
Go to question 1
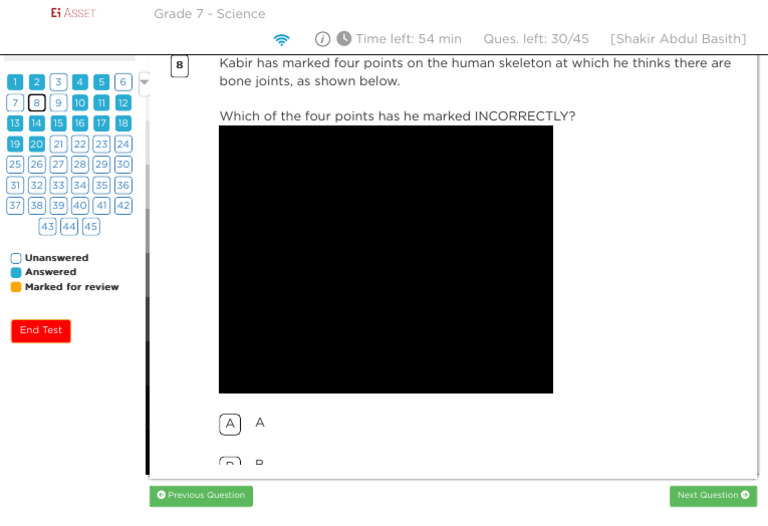click(15, 82)
